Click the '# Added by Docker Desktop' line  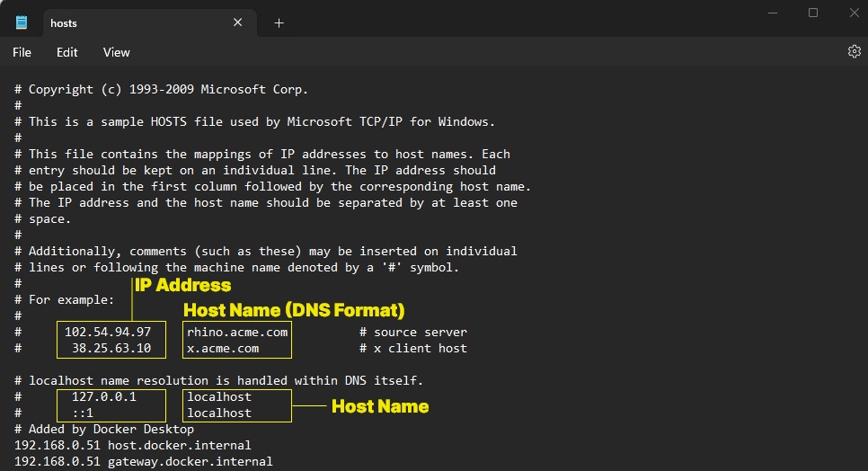(104, 429)
